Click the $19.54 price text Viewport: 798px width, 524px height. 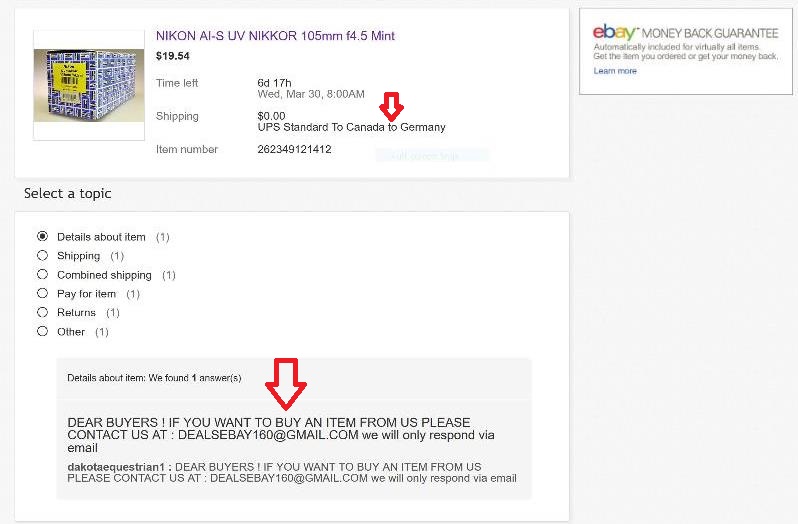tap(173, 56)
